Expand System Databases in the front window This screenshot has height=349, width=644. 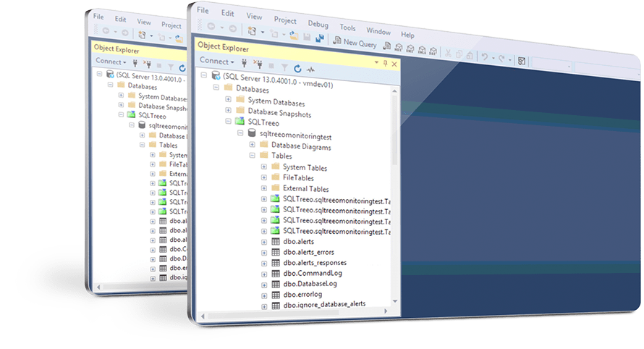click(x=229, y=99)
